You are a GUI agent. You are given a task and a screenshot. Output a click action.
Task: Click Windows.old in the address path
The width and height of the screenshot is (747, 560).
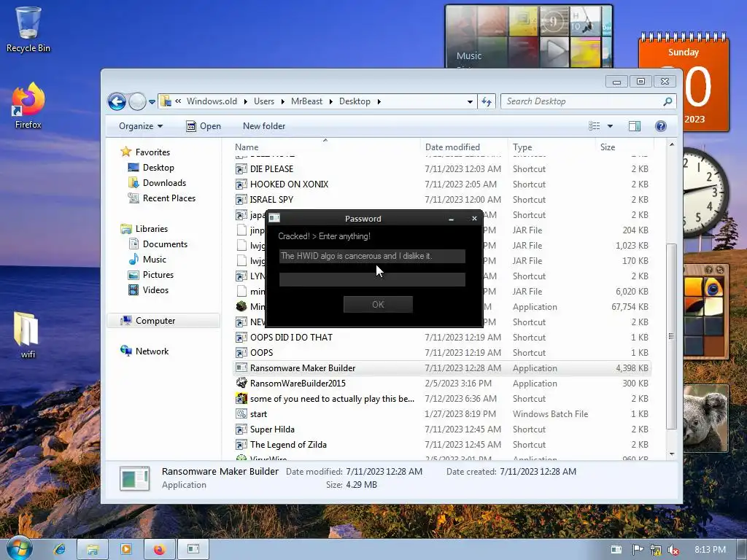(x=212, y=101)
